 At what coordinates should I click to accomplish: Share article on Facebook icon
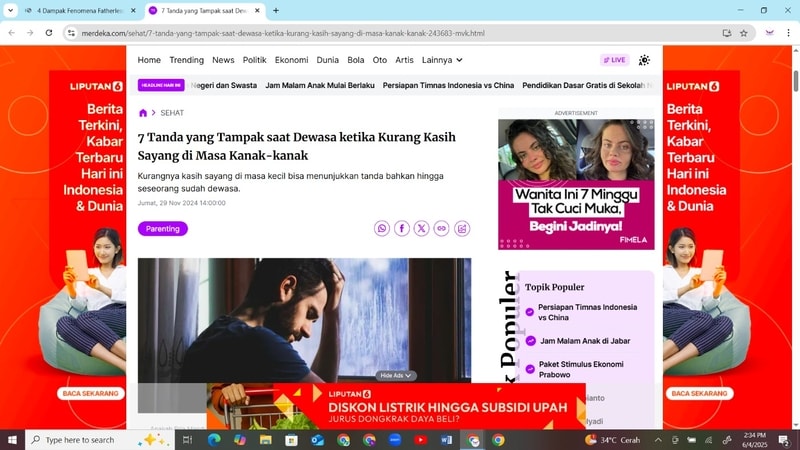[402, 229]
